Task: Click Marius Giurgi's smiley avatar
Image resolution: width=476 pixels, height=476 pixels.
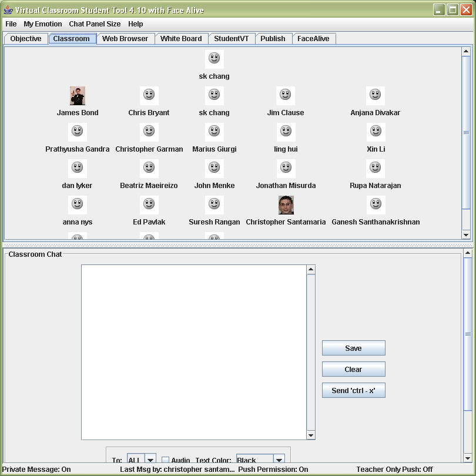Action: 214,132
